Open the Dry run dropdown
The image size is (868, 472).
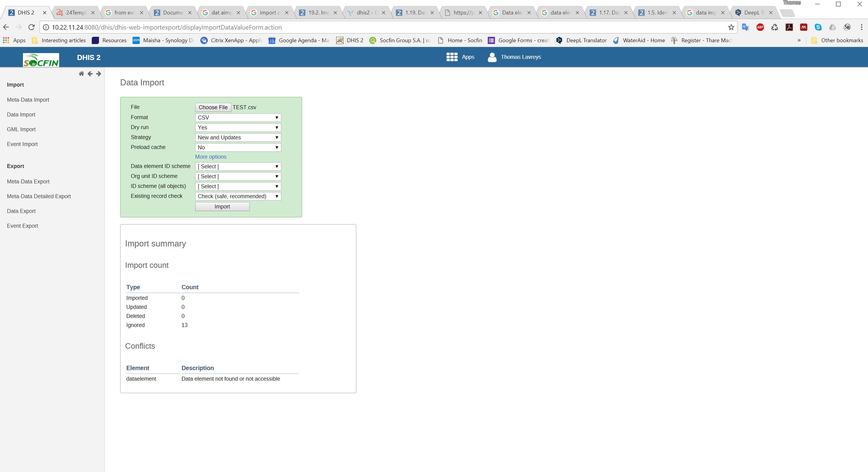tap(238, 128)
